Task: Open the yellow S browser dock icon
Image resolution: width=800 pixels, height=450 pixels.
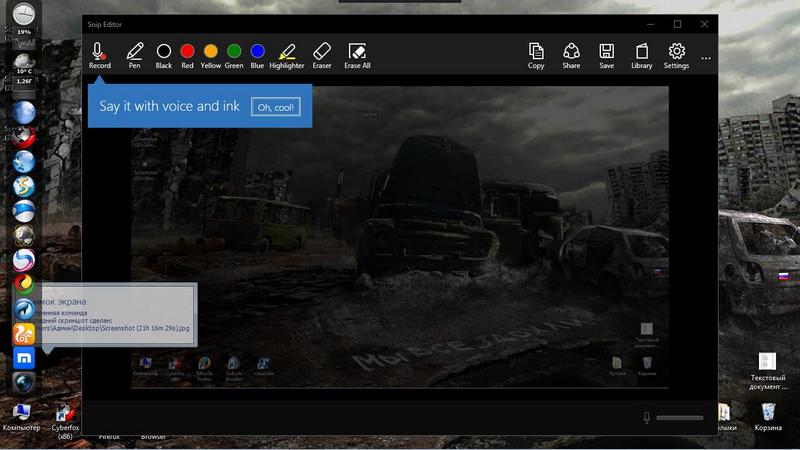Action: click(x=23, y=186)
